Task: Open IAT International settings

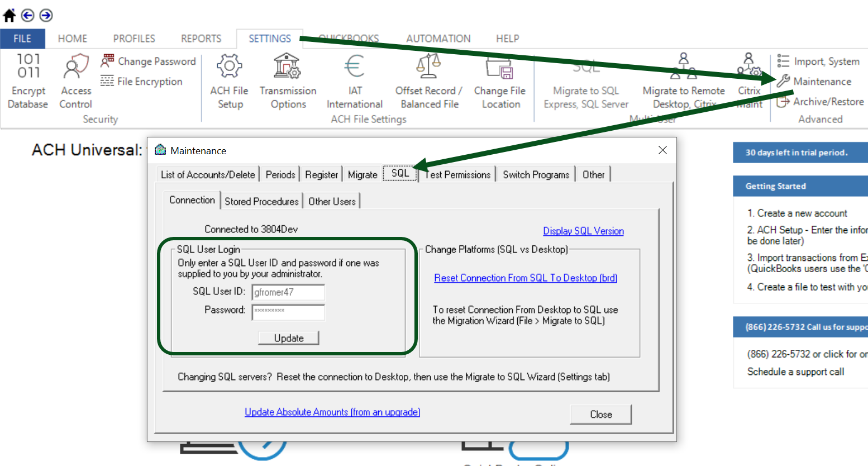Action: pyautogui.click(x=355, y=81)
